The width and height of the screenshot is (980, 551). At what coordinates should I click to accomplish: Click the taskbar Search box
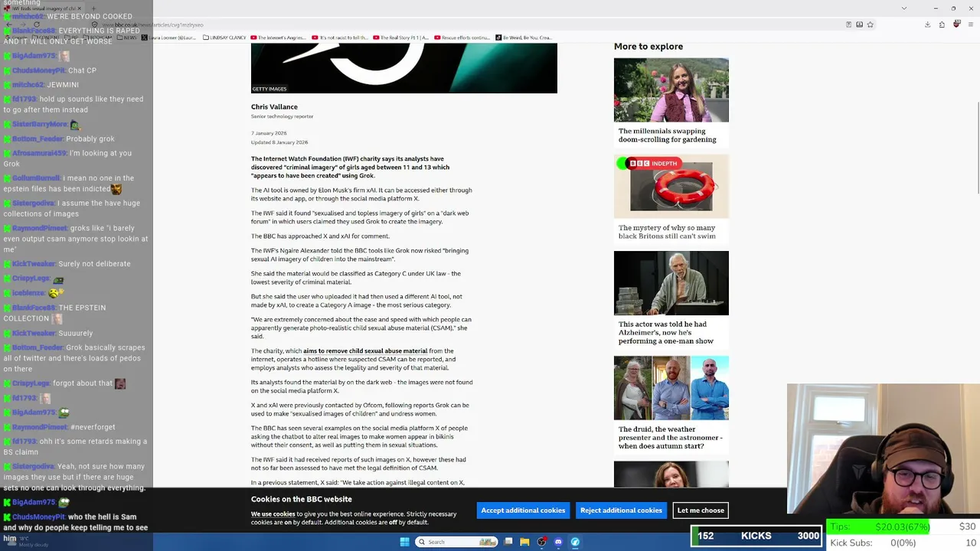(x=457, y=542)
